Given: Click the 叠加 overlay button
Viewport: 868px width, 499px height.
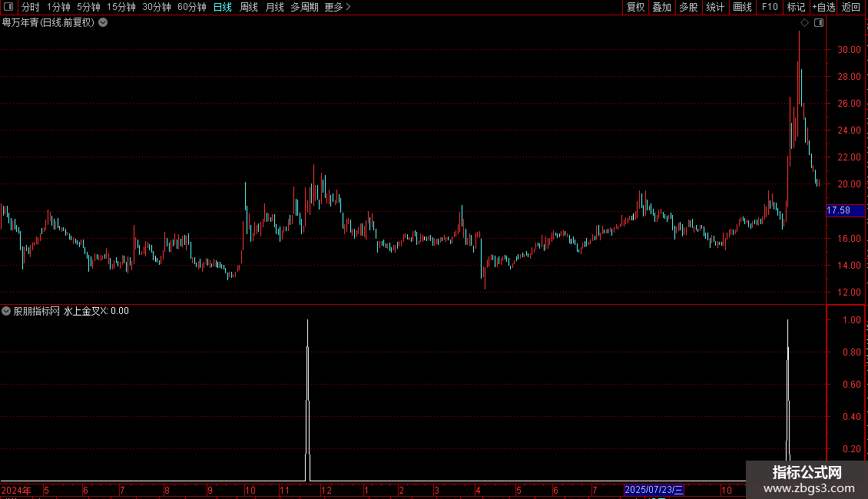Looking at the screenshot, I should click(x=661, y=7).
